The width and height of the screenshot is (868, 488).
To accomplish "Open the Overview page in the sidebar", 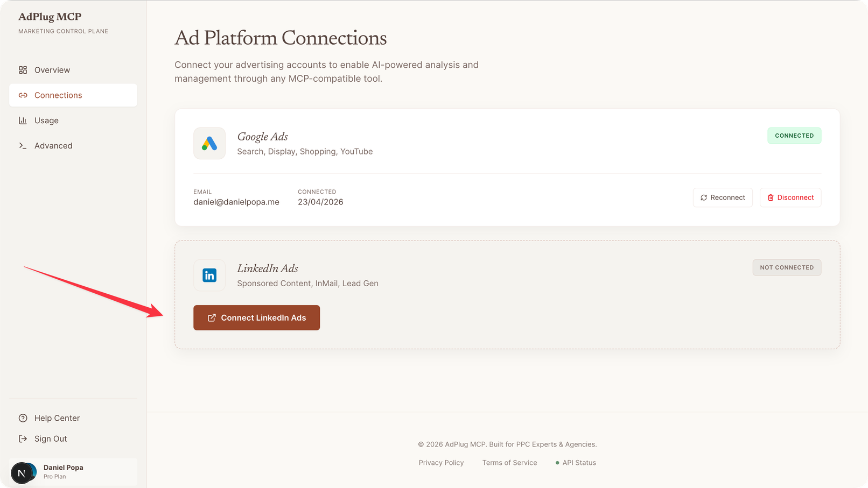I will (x=73, y=70).
